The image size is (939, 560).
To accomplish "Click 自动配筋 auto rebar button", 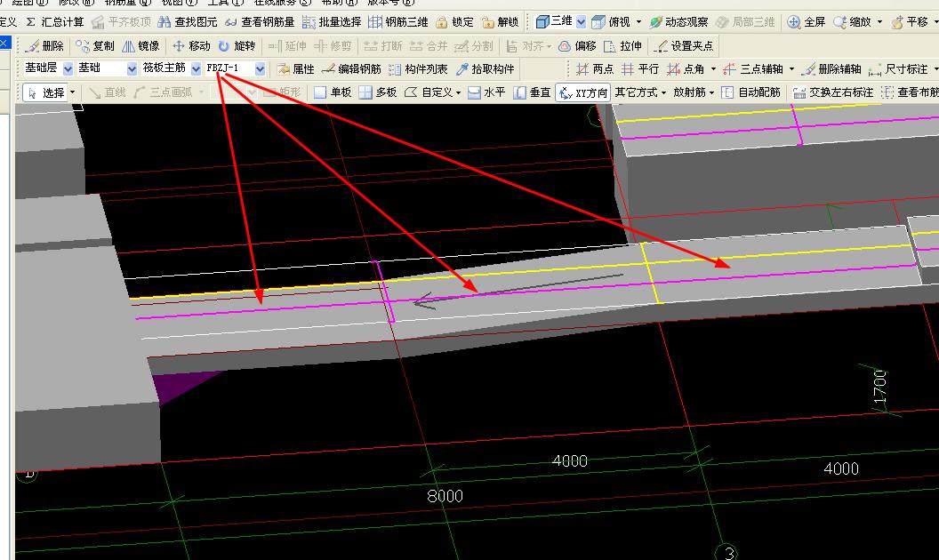I will coord(751,92).
